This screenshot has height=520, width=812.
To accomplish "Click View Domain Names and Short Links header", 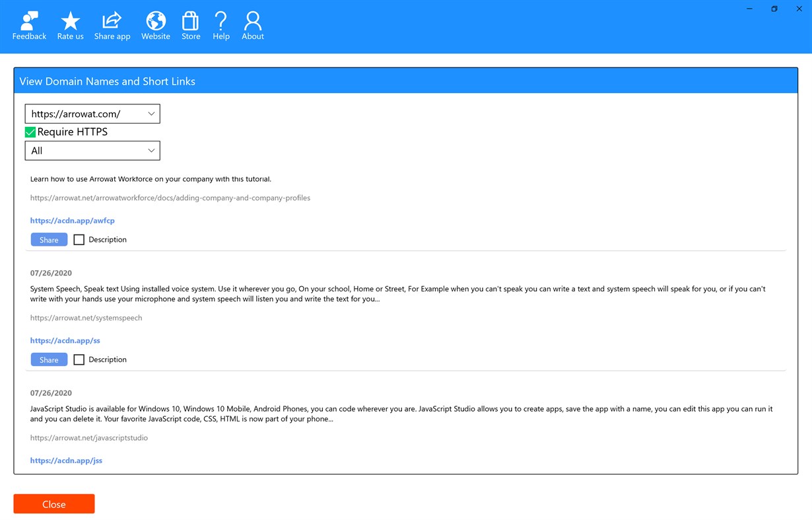I will coord(108,81).
